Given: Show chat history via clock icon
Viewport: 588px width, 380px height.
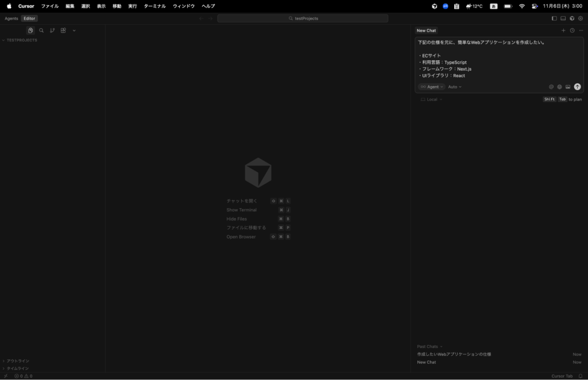Looking at the screenshot, I should pyautogui.click(x=572, y=30).
